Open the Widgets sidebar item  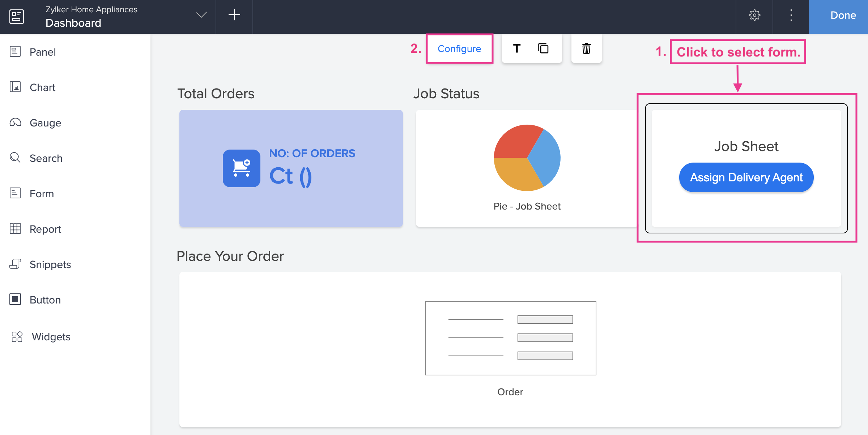click(x=51, y=337)
